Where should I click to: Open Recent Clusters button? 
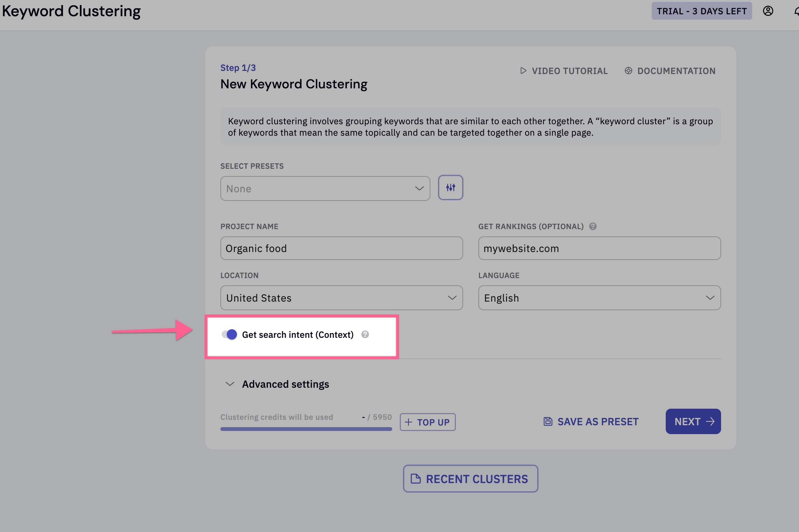470,479
